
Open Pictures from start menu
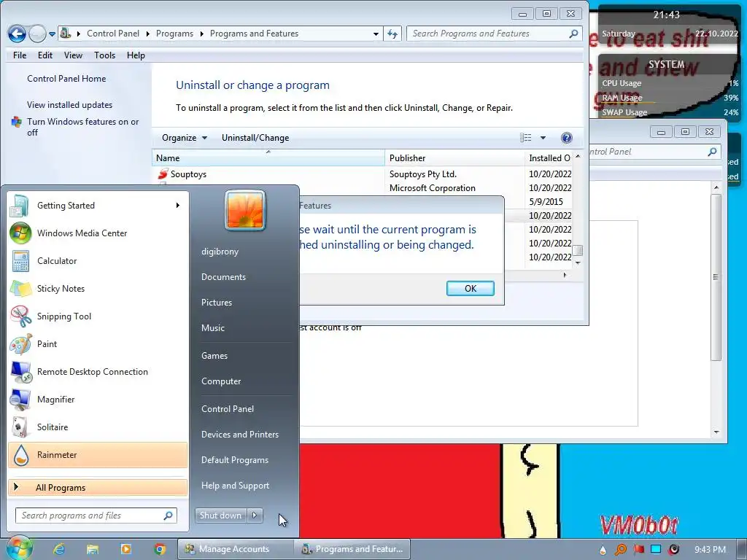(x=217, y=303)
